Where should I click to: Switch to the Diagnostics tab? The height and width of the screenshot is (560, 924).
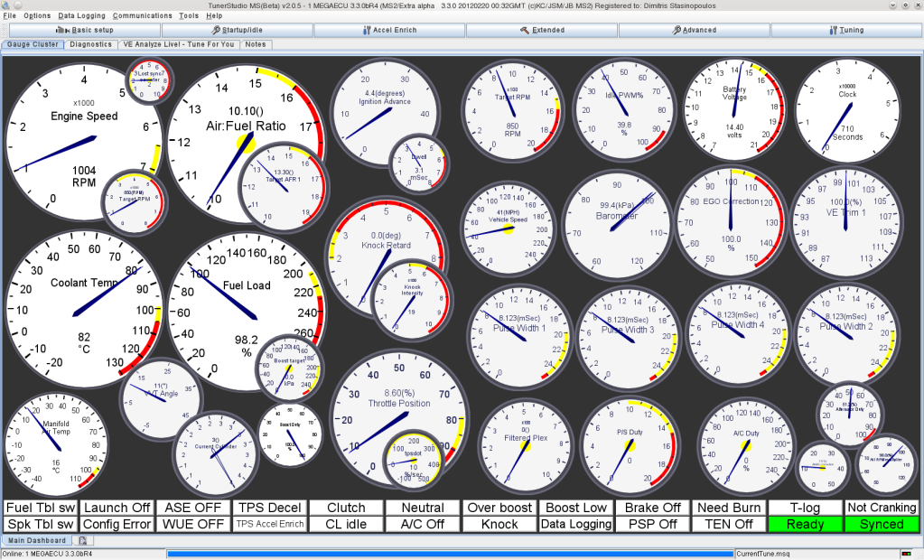click(x=90, y=44)
